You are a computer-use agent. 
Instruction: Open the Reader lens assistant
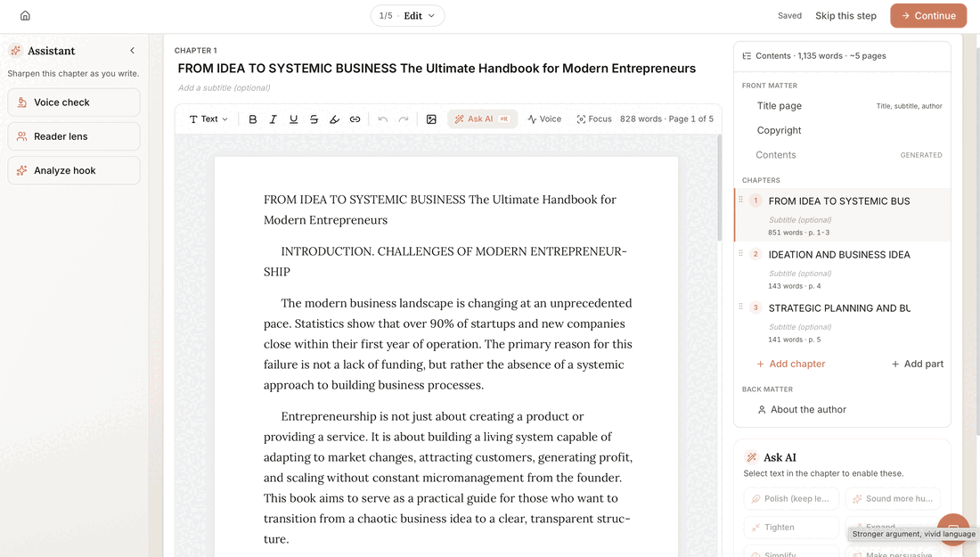click(x=74, y=136)
